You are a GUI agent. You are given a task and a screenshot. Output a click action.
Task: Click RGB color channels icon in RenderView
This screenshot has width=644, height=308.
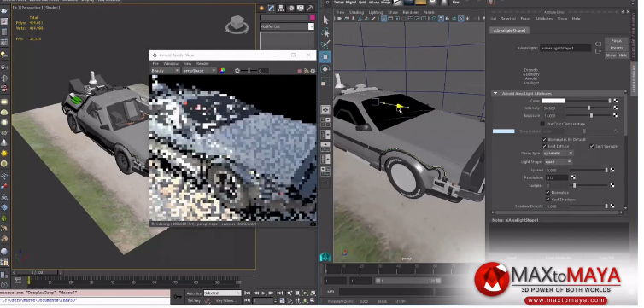click(x=222, y=71)
